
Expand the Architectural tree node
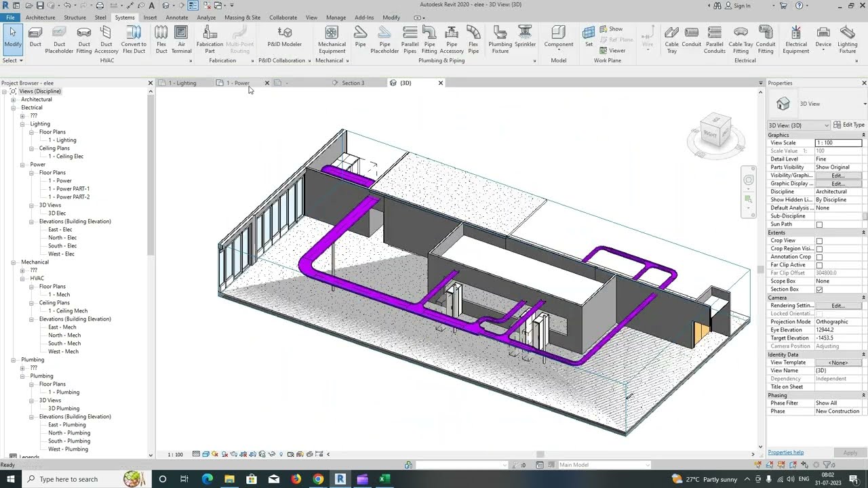pyautogui.click(x=13, y=100)
